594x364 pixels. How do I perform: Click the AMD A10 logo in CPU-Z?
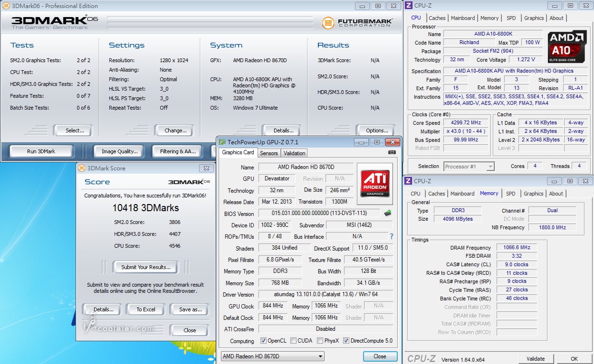tap(567, 47)
